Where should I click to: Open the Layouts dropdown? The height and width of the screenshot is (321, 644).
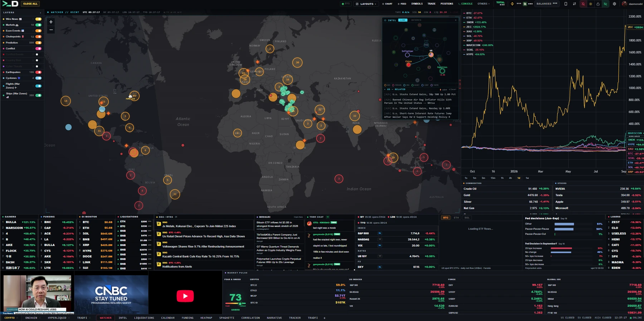pyautogui.click(x=366, y=4)
